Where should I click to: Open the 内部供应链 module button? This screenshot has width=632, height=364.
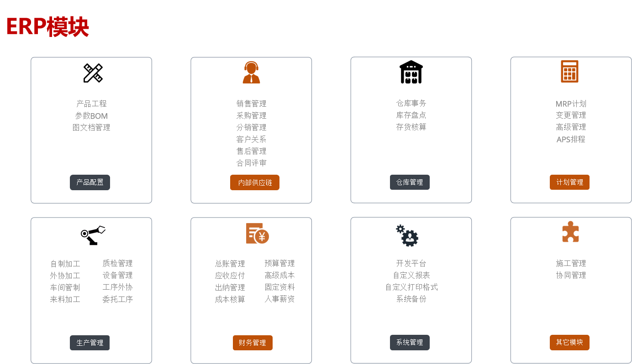coord(255,182)
